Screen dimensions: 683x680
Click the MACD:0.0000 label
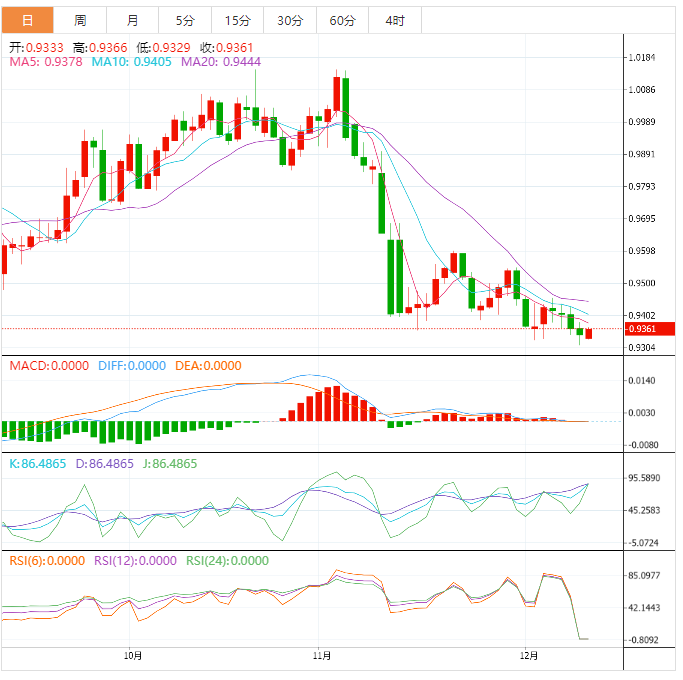pyautogui.click(x=49, y=366)
